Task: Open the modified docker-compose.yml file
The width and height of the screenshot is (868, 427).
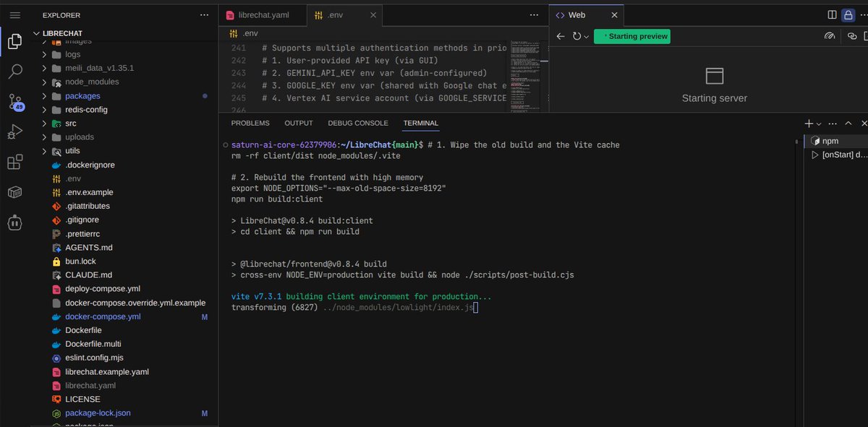Action: pos(103,316)
